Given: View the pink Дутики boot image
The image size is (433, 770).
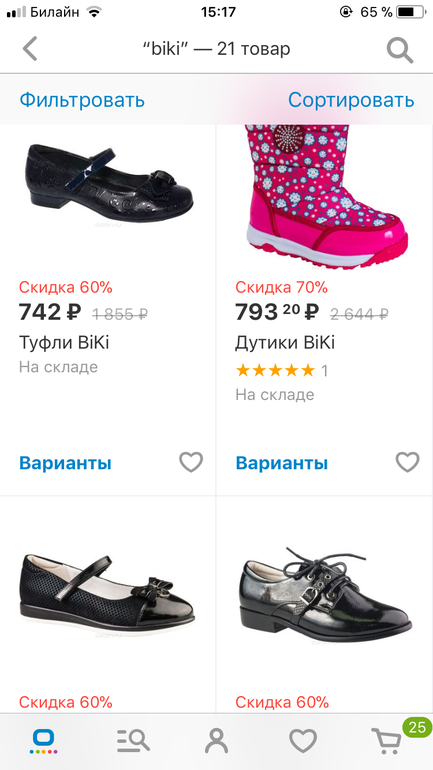Looking at the screenshot, I should click(x=326, y=197).
